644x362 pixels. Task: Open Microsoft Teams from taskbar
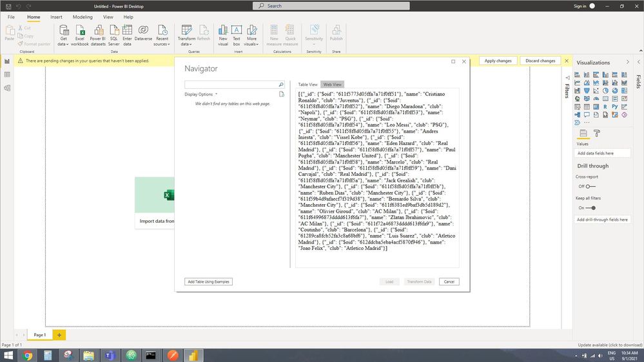pyautogui.click(x=110, y=356)
